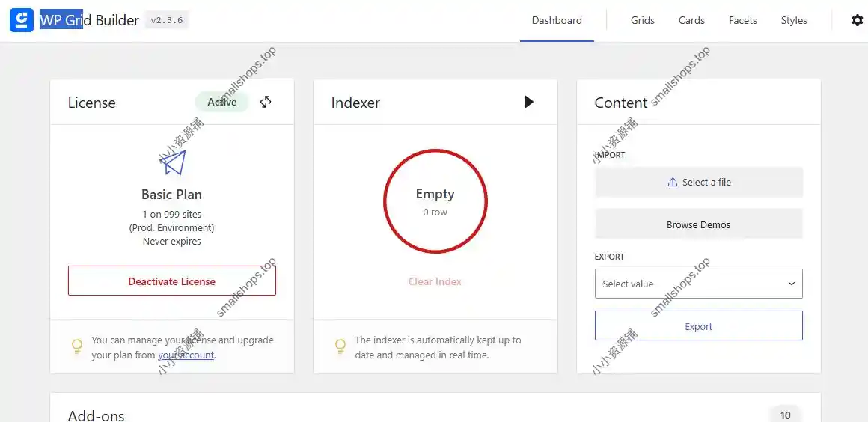Click the v2.3.6 version badge
Image resolution: width=868 pixels, height=422 pixels.
167,20
